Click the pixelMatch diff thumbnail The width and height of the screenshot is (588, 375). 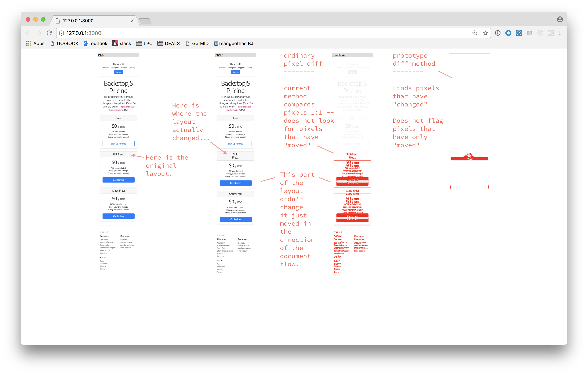pyautogui.click(x=352, y=168)
